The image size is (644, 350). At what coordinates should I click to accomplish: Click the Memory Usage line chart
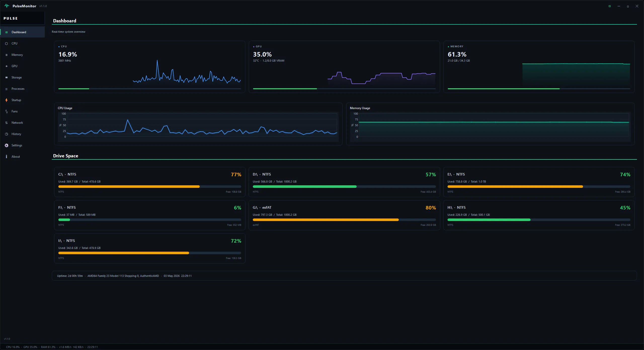490,126
